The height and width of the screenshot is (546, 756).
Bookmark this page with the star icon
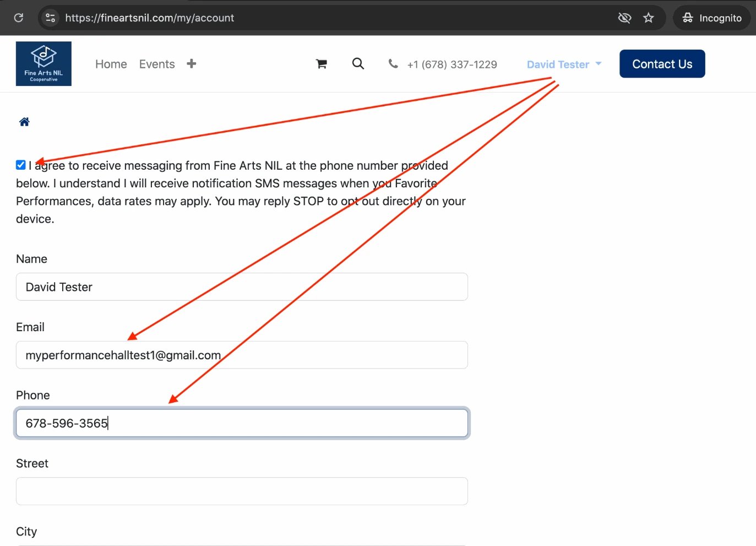(x=649, y=18)
